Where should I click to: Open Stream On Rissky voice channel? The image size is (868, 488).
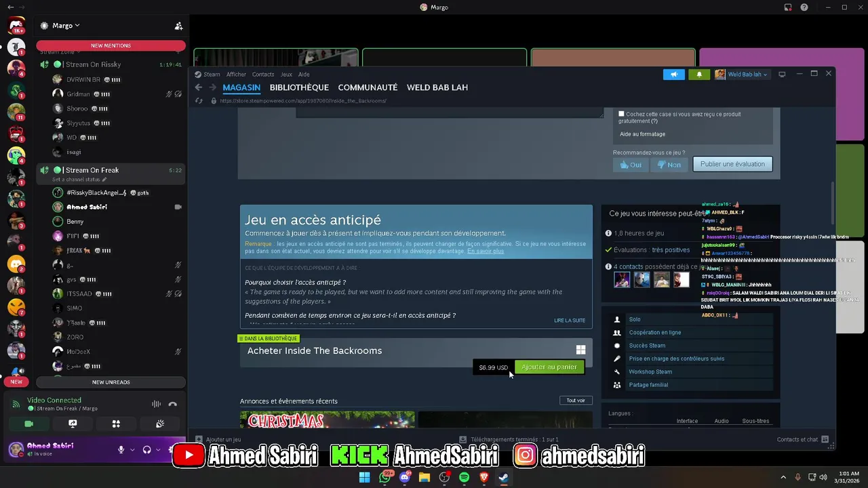93,64
